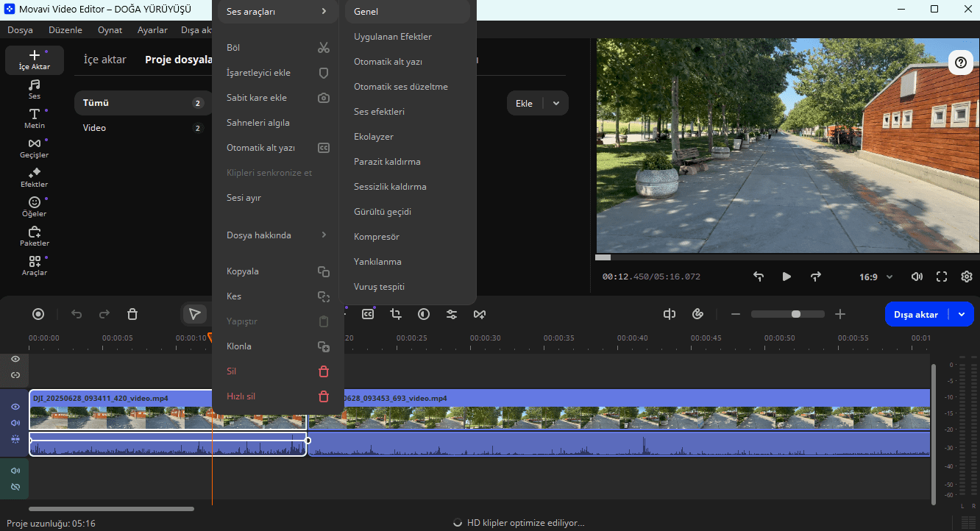Viewport: 980px width, 531px height.
Task: Toggle visibility of the top overlay track
Action: pos(15,359)
